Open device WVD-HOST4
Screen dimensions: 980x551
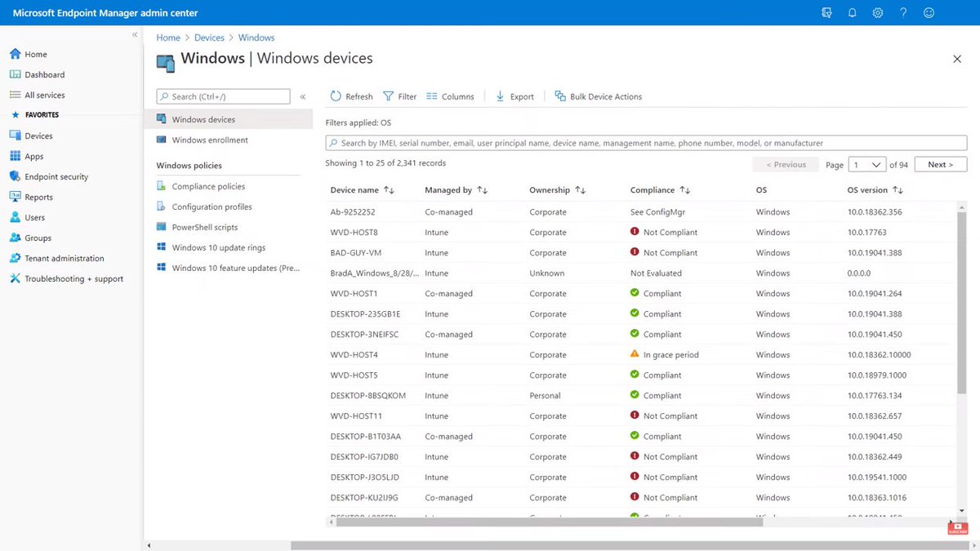coord(354,355)
